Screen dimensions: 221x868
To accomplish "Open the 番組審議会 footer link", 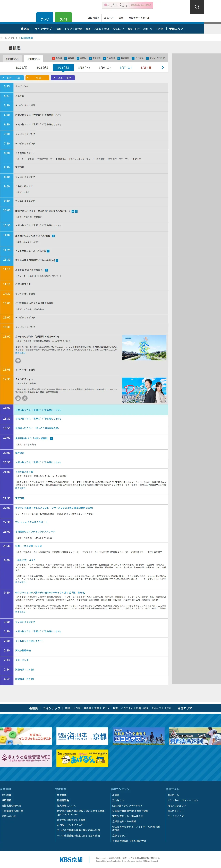I will [63, 800].
